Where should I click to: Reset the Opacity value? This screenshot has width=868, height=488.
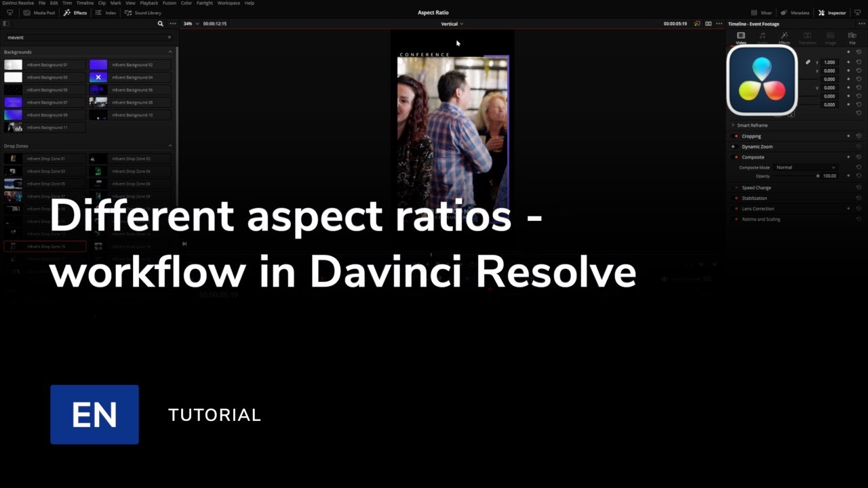coord(859,176)
